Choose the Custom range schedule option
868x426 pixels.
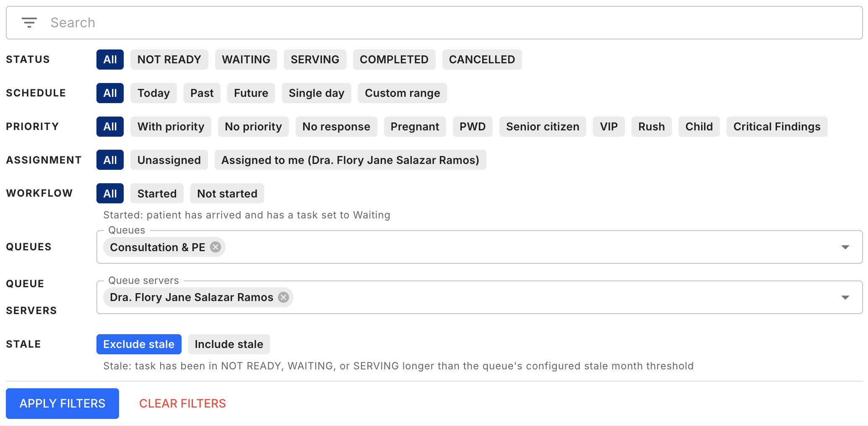pos(402,93)
